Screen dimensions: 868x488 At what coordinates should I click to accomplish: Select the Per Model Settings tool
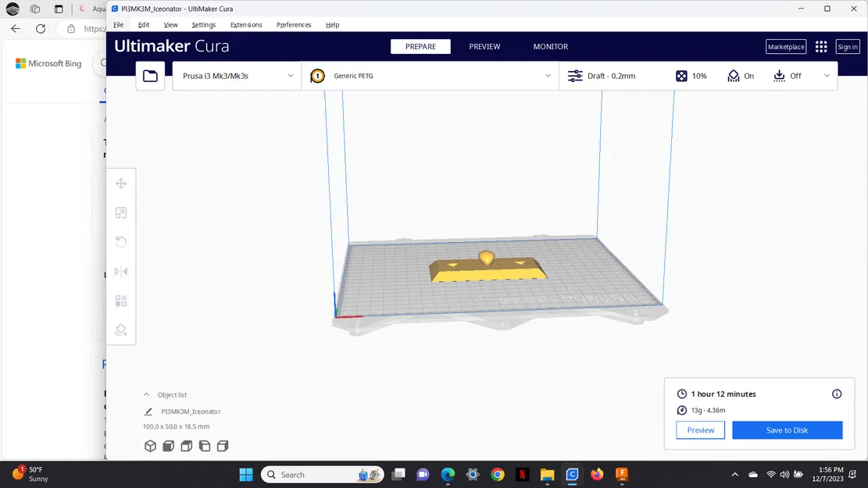point(120,301)
